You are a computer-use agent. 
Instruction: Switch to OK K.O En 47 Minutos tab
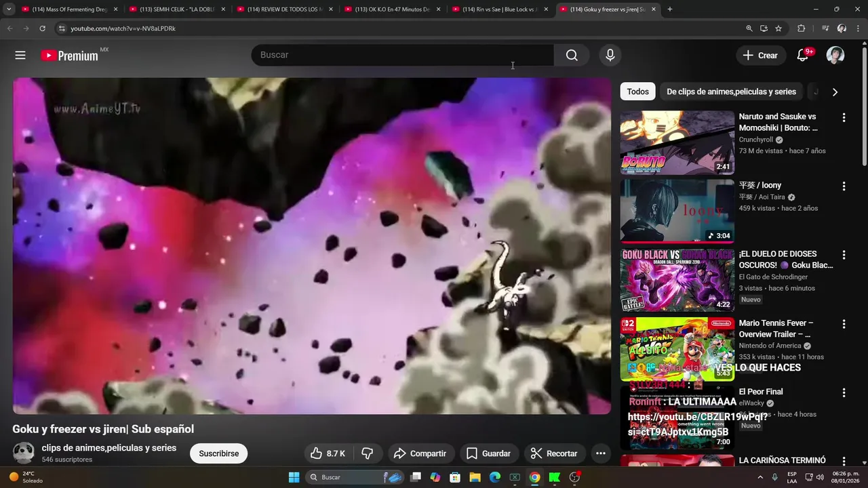point(391,9)
